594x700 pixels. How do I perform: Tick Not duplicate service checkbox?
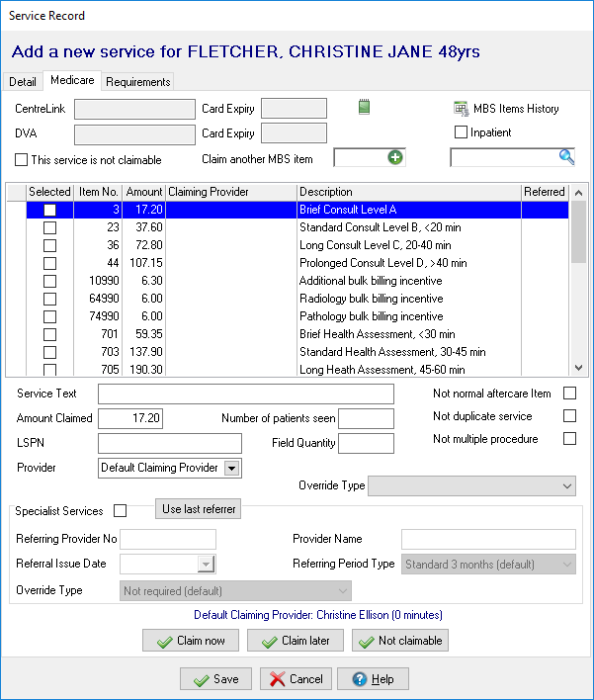point(569,416)
